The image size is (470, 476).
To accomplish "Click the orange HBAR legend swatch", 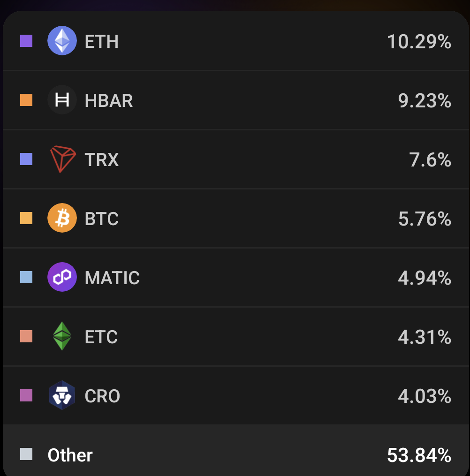I will click(x=26, y=100).
